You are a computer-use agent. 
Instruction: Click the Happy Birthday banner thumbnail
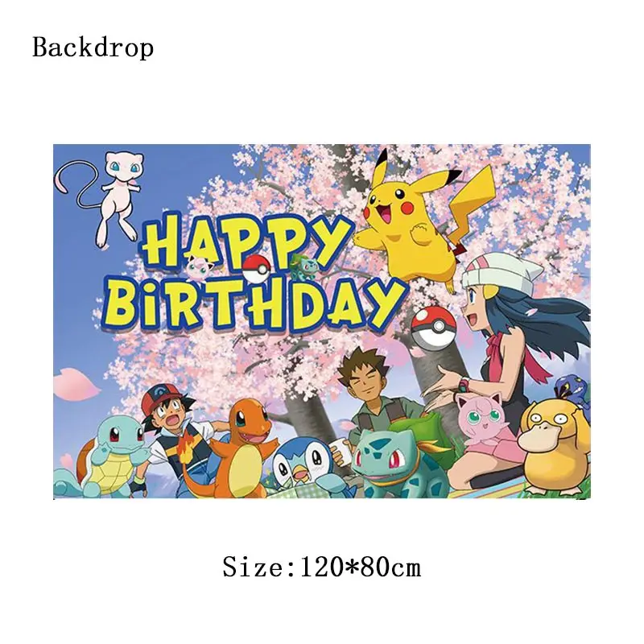[322, 321]
